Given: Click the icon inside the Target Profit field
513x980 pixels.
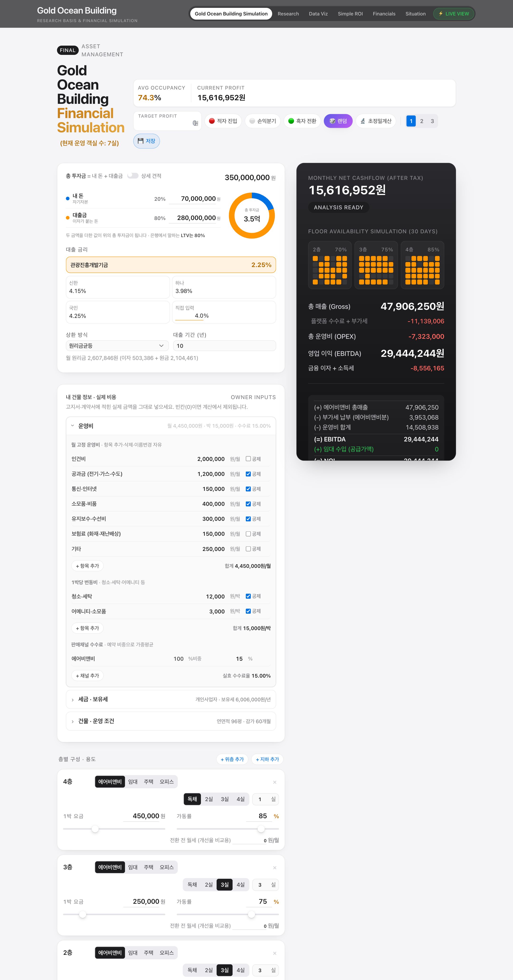Looking at the screenshot, I should [195, 123].
